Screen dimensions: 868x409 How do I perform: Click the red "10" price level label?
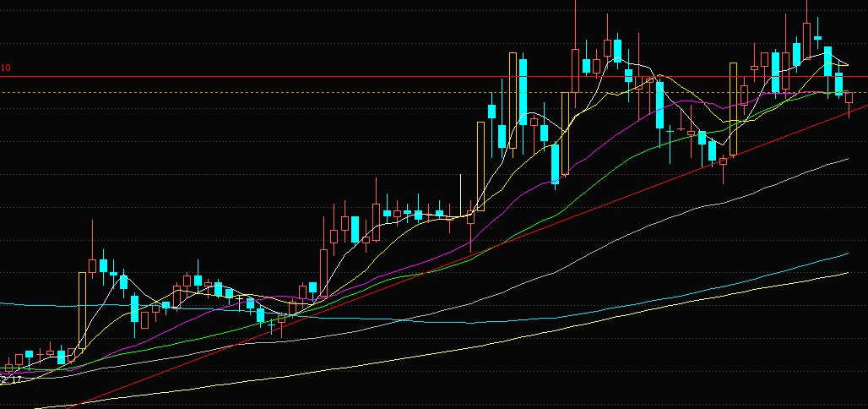6,68
